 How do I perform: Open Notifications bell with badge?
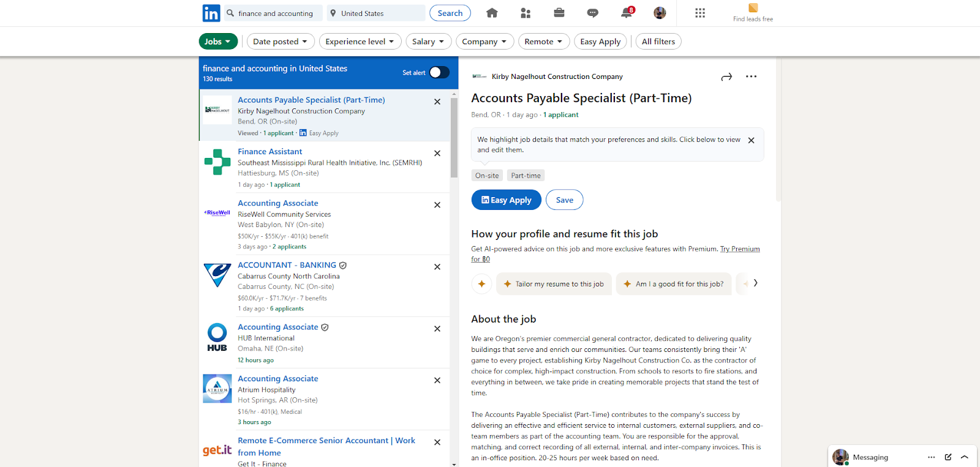tap(627, 12)
